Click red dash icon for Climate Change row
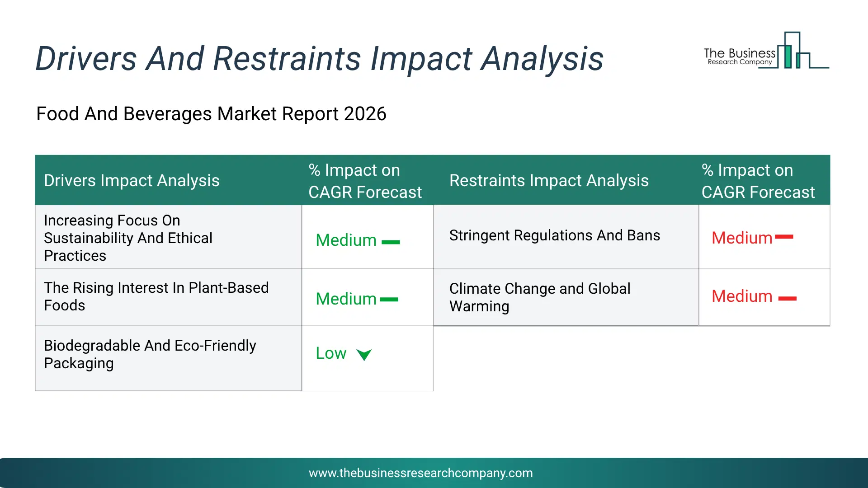The image size is (868, 488). [x=788, y=298]
